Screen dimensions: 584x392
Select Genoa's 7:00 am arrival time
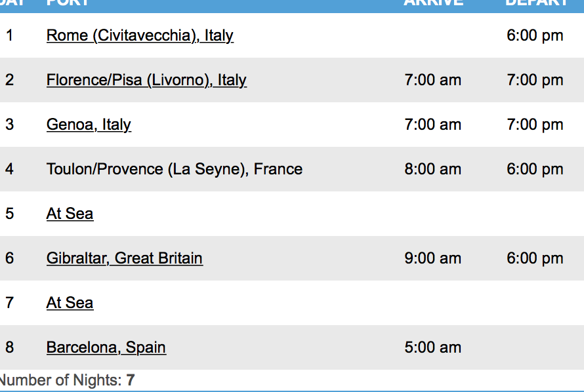coord(433,125)
